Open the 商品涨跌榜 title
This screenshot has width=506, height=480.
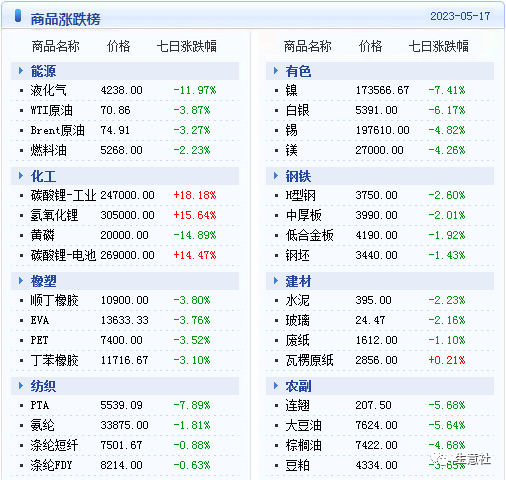(x=65, y=19)
